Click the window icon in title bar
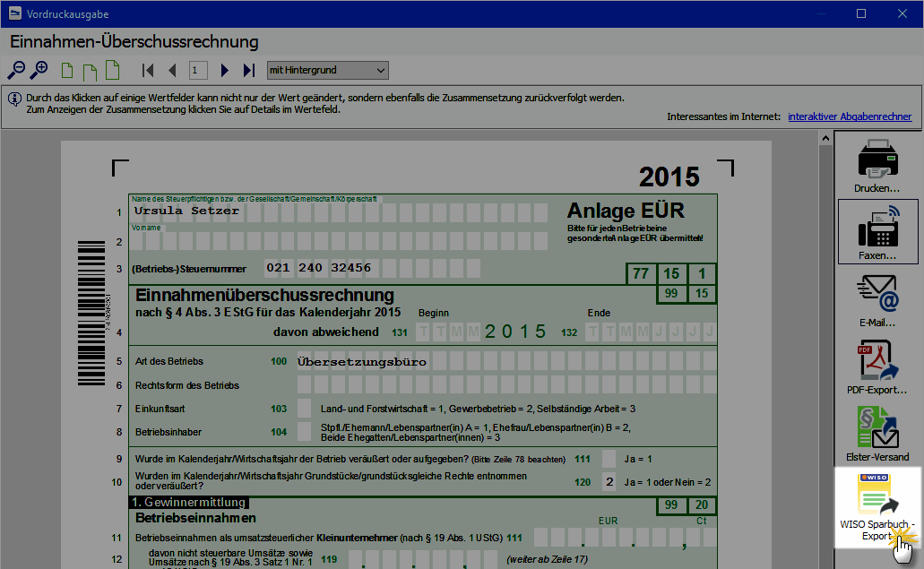This screenshot has height=569, width=924. (14, 13)
